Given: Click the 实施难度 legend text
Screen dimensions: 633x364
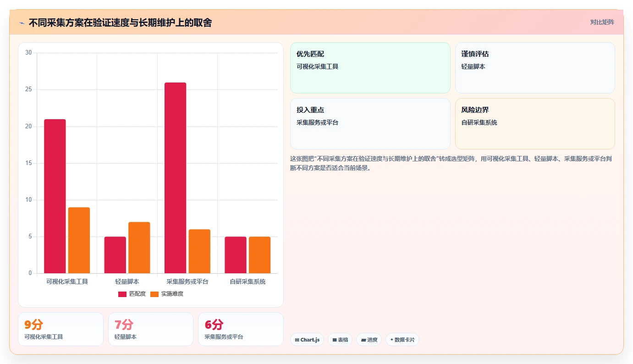Looking at the screenshot, I should (x=172, y=294).
